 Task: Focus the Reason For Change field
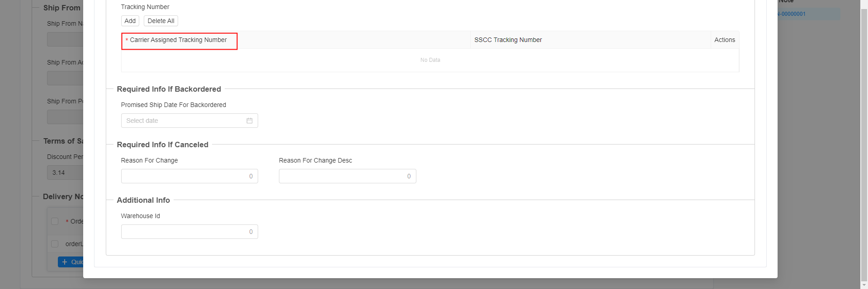(189, 176)
